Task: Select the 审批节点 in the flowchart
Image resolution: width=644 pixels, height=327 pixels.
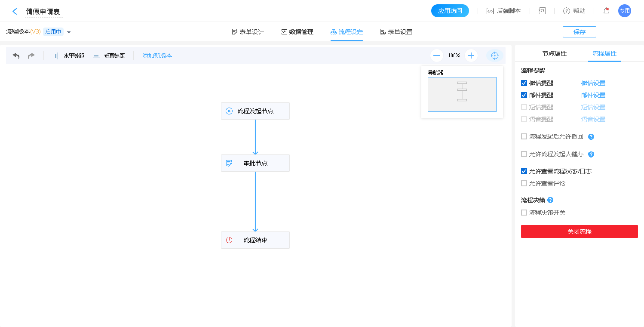Action: coord(255,163)
